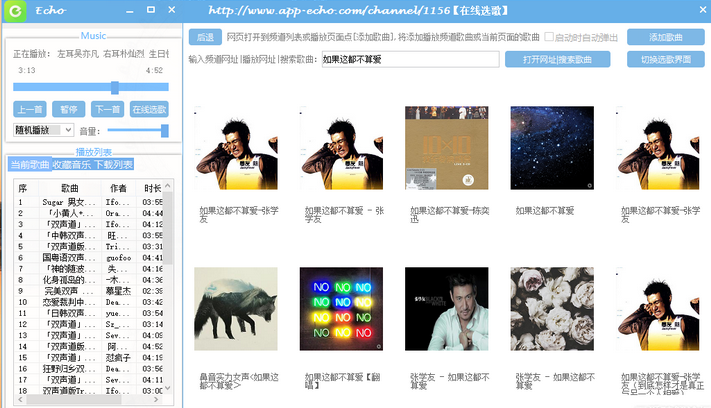Sort by 作者 column header
The width and height of the screenshot is (711, 408).
(x=118, y=188)
